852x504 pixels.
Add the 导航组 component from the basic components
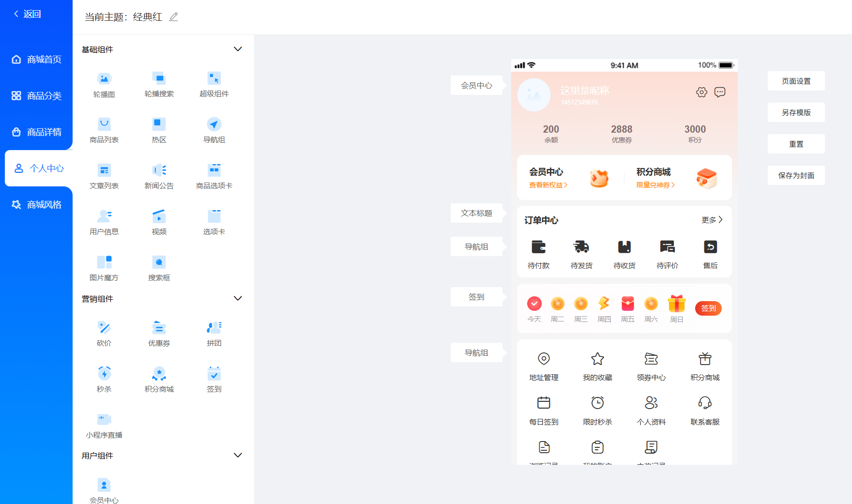tap(214, 131)
